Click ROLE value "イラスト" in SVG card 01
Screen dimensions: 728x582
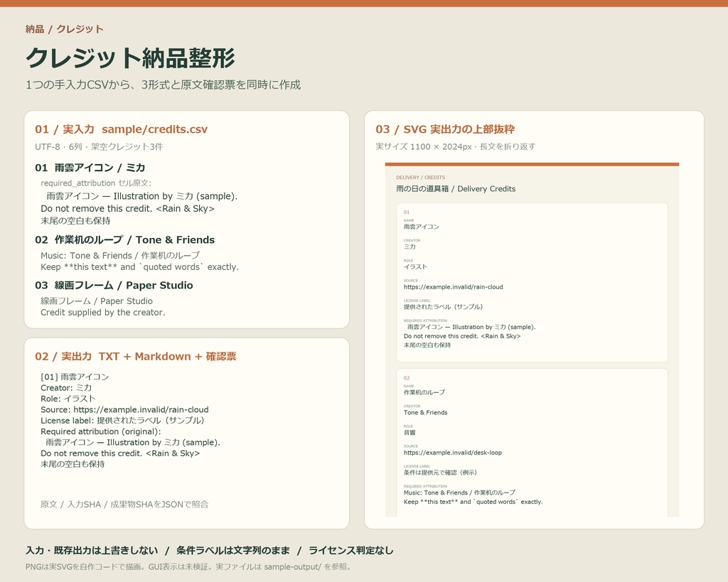pyautogui.click(x=415, y=266)
